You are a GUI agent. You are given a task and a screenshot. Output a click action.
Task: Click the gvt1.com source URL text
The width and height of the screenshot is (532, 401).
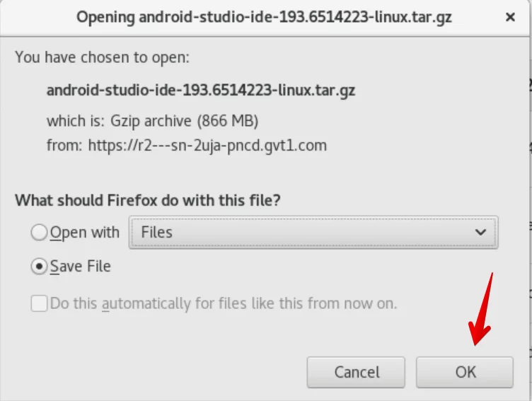(x=207, y=146)
